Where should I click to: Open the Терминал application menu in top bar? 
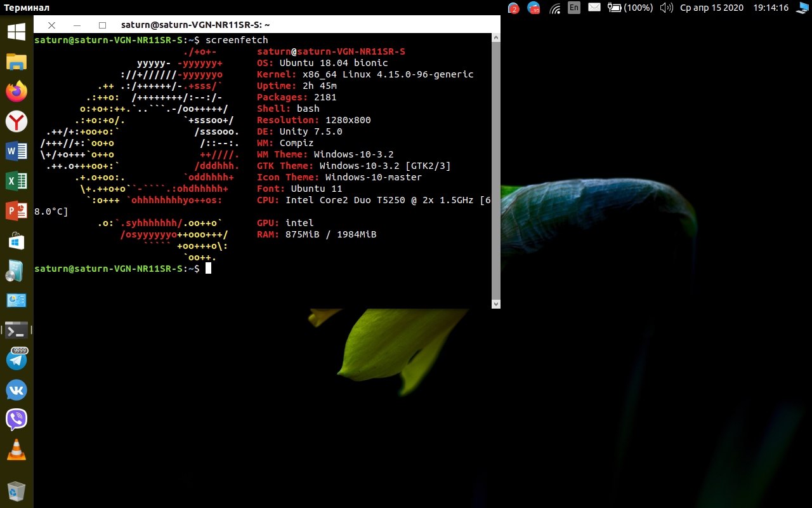pyautogui.click(x=27, y=8)
